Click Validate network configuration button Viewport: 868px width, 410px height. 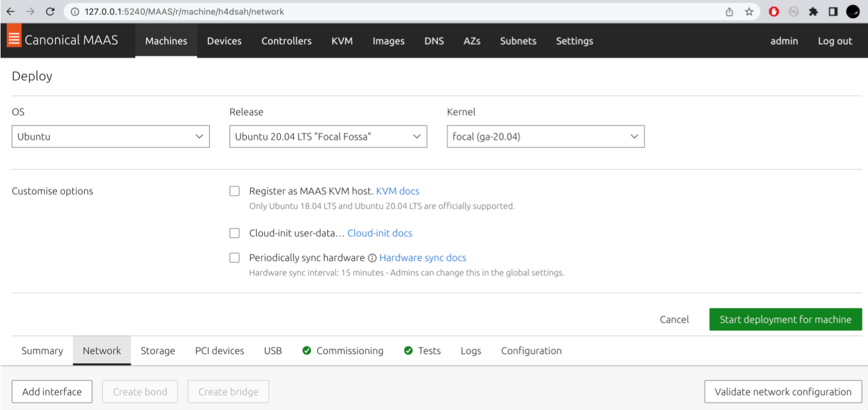click(782, 391)
